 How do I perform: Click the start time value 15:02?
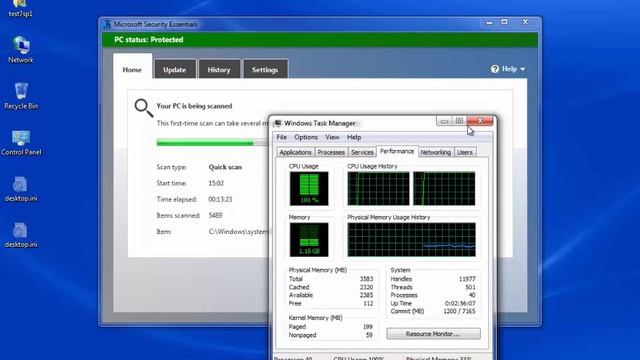click(x=216, y=183)
